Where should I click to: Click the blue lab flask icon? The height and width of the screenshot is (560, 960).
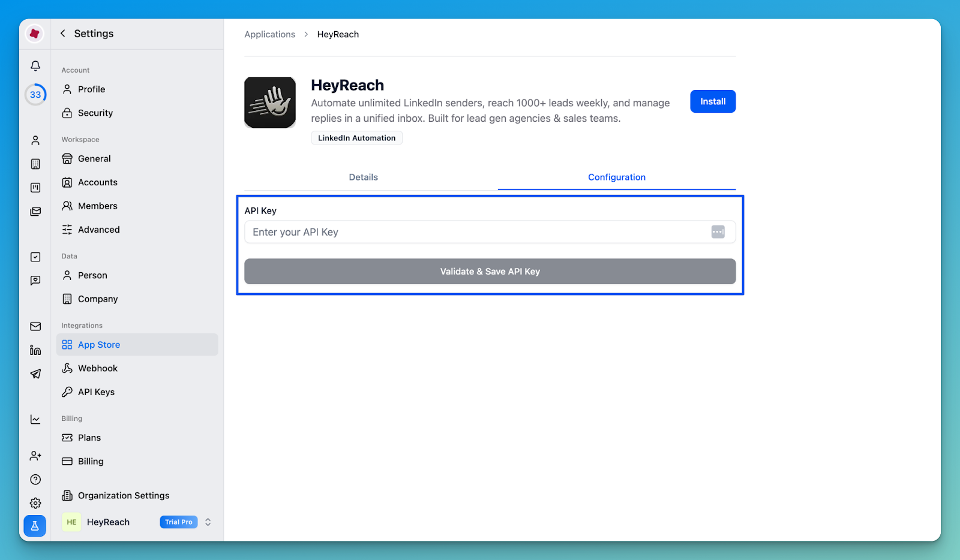coord(35,526)
